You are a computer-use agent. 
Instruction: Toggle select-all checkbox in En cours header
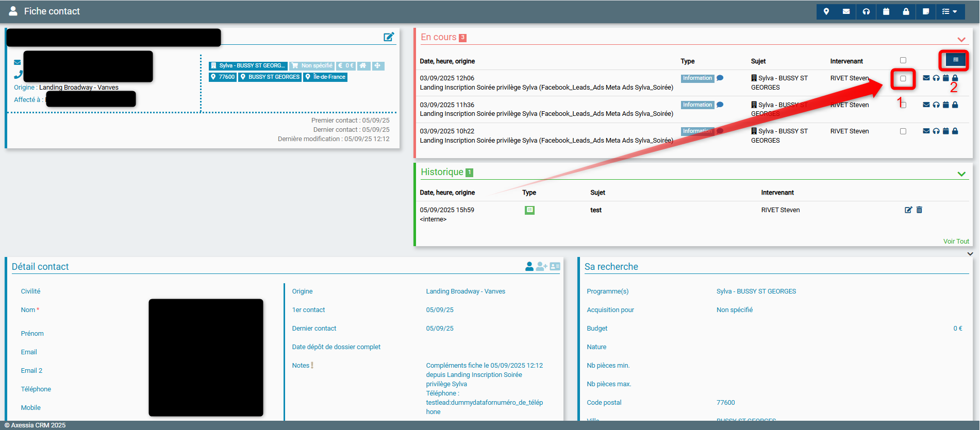click(903, 60)
